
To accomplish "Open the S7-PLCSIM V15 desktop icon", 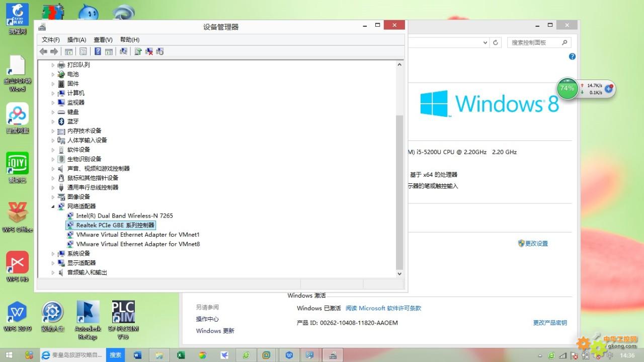I will click(123, 320).
